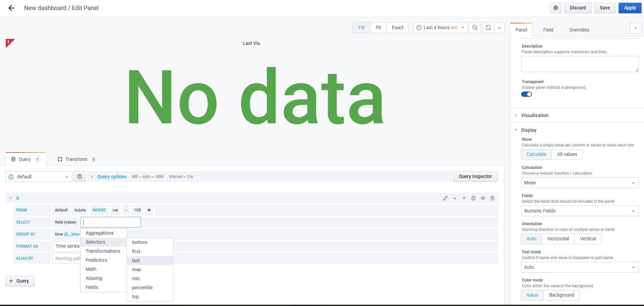This screenshot has height=306, width=644.
Task: Open the Calculation Mean dropdown
Action: point(580,183)
